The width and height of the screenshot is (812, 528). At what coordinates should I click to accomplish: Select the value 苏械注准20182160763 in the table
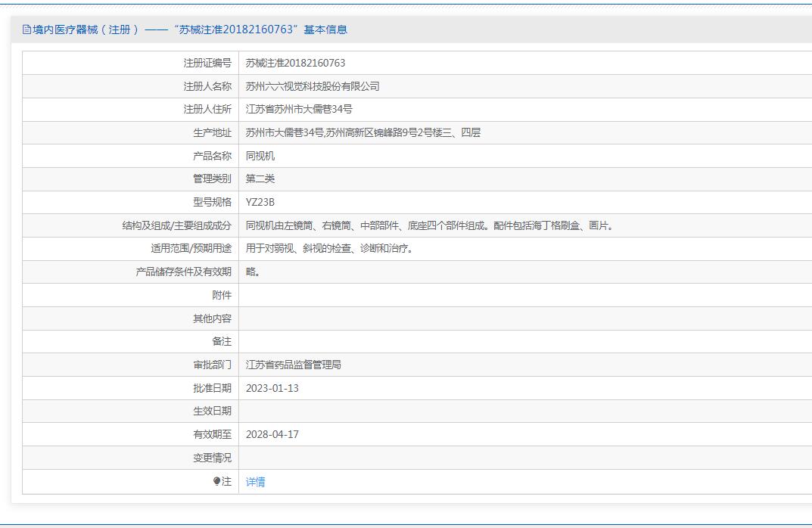(x=295, y=63)
